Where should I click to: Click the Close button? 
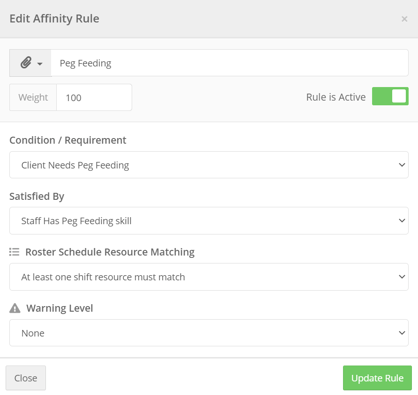(26, 378)
